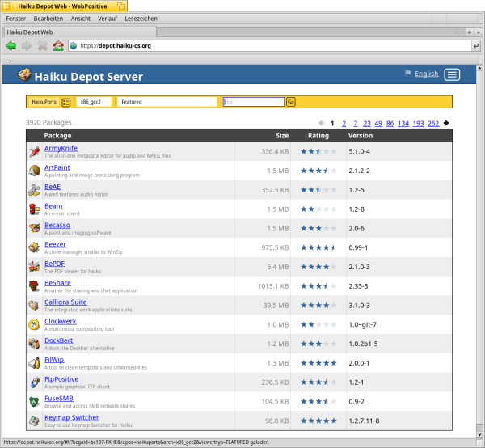Click the ArmyKnife package icon
The height and width of the screenshot is (448, 485).
pos(34,151)
